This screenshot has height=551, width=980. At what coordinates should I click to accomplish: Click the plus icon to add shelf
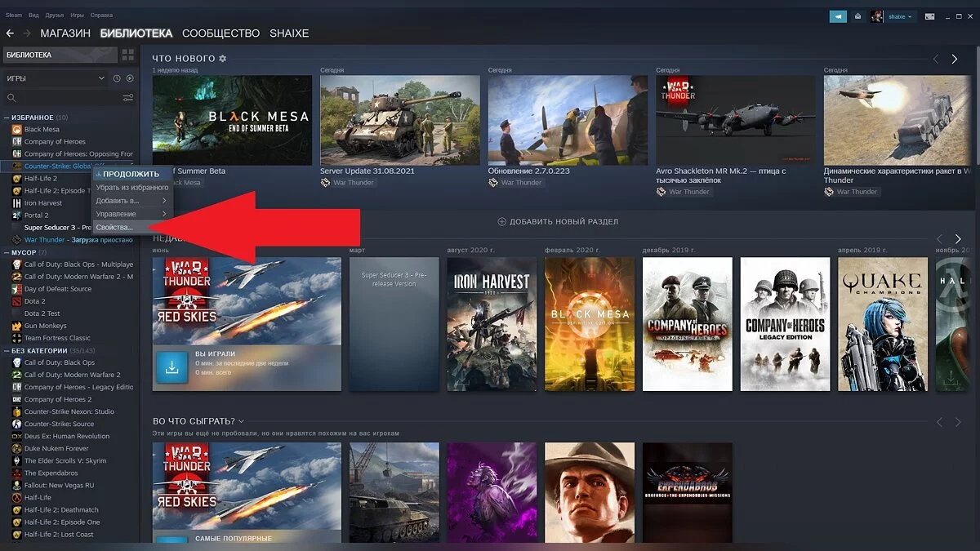502,221
